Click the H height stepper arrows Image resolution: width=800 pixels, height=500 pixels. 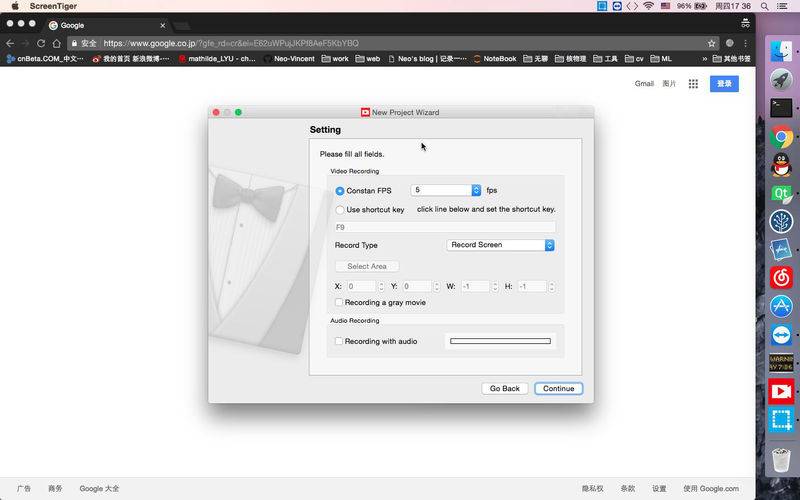[552, 287]
